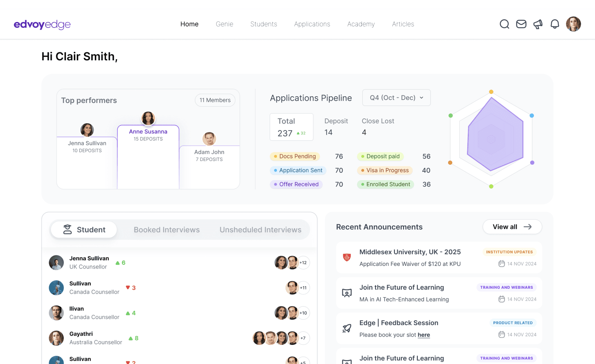The image size is (595, 364).
Task: Follow the 'here' link to book slot
Action: [x=424, y=335]
